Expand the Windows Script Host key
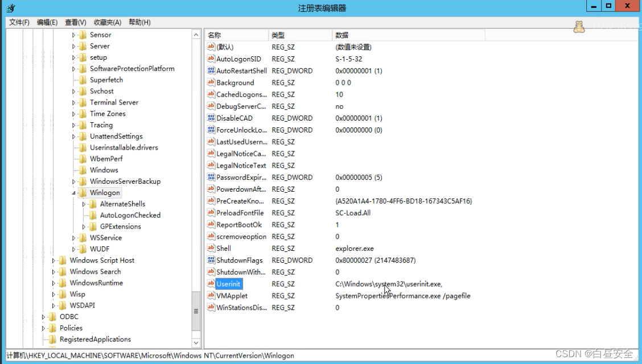Viewport: 642px width, 364px height. 53,260
